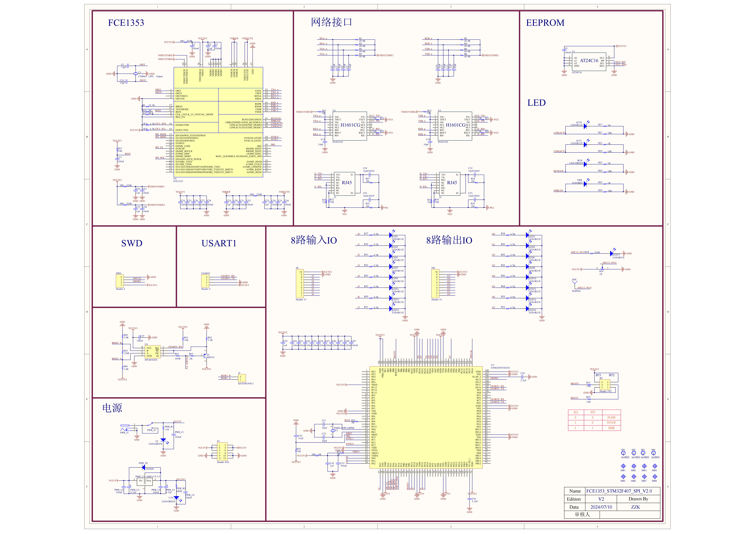This screenshot has width=756, height=534.
Task: Select the BT1 boot table header
Action: pos(576,412)
